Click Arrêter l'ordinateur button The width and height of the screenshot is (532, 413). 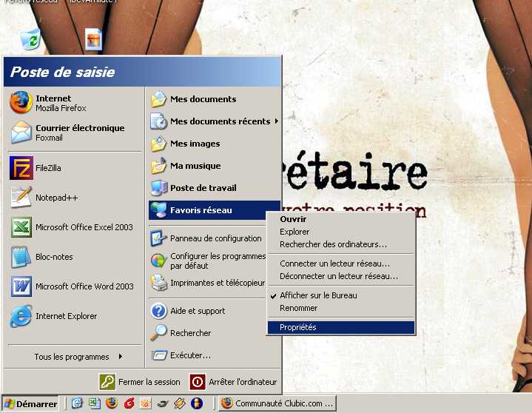234,382
